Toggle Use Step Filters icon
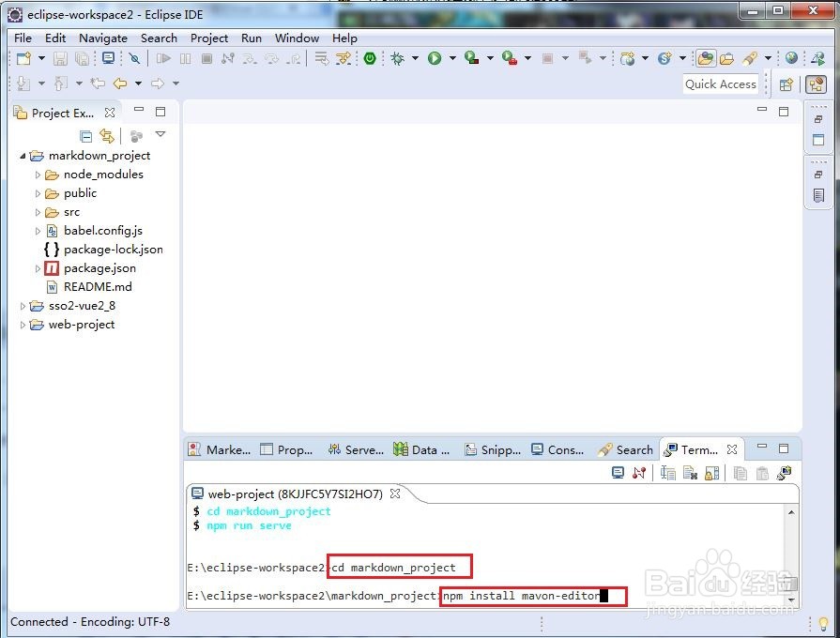Screen dimensions: 840x638 click(343, 58)
